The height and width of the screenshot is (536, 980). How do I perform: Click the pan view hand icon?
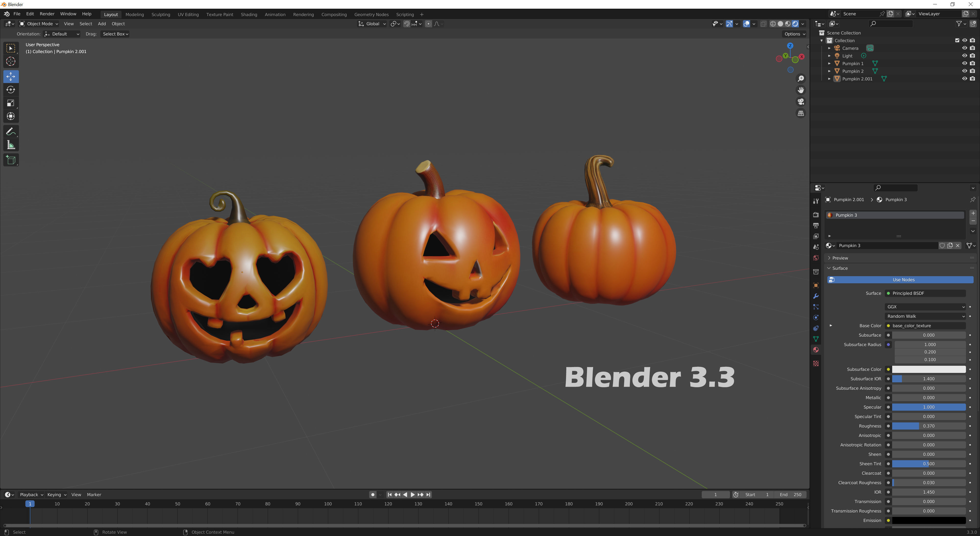click(x=801, y=90)
